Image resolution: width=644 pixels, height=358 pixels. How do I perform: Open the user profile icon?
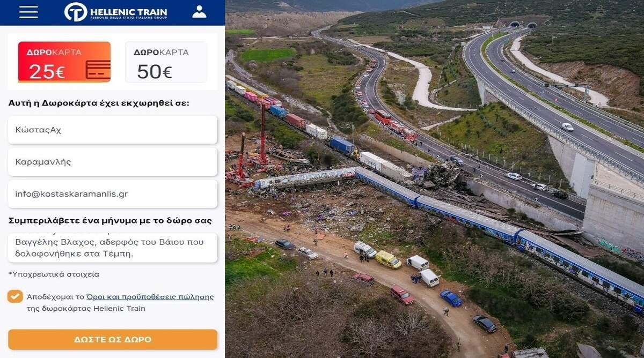pos(199,12)
